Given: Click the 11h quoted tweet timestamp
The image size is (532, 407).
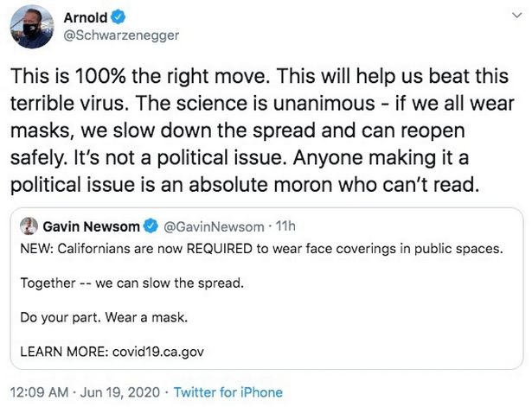Looking at the screenshot, I should 285,227.
